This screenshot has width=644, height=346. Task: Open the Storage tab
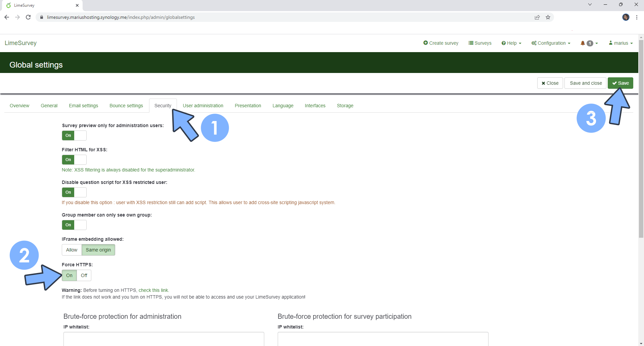pyautogui.click(x=345, y=106)
